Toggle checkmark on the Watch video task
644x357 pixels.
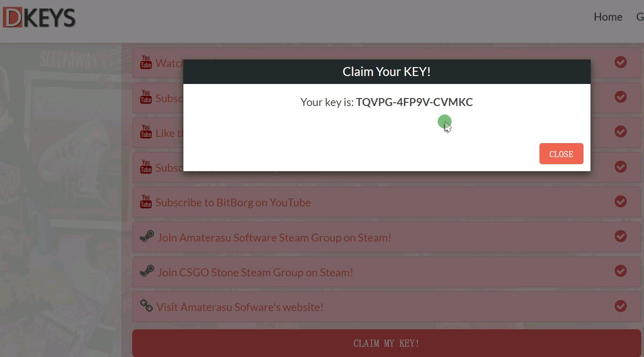point(621,62)
